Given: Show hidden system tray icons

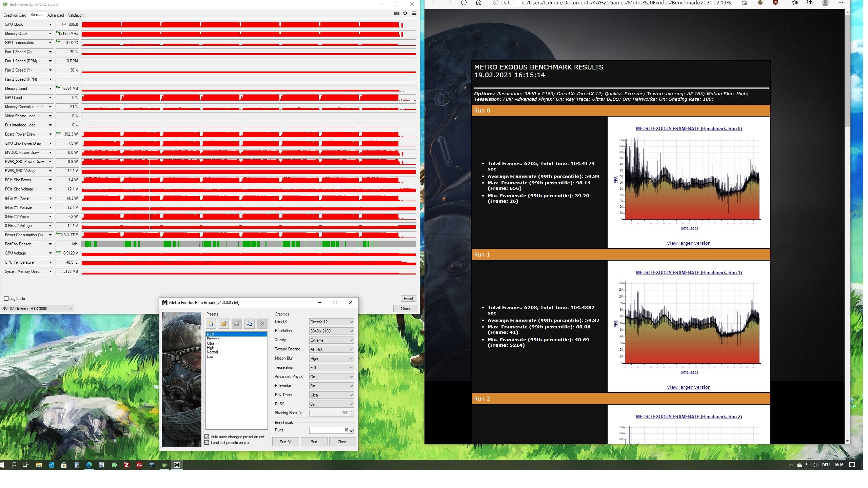Looking at the screenshot, I should pyautogui.click(x=791, y=465).
